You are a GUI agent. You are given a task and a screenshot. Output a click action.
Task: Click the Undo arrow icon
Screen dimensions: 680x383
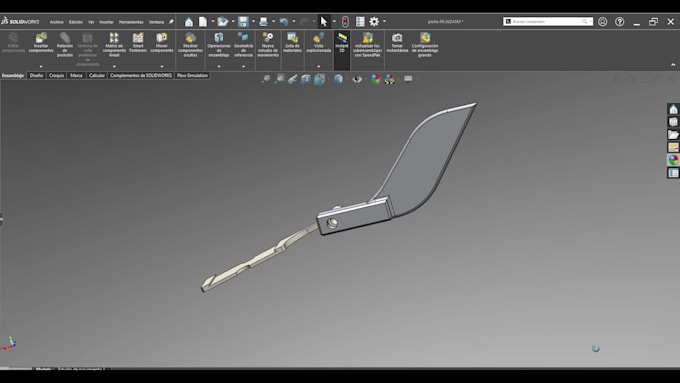point(284,22)
